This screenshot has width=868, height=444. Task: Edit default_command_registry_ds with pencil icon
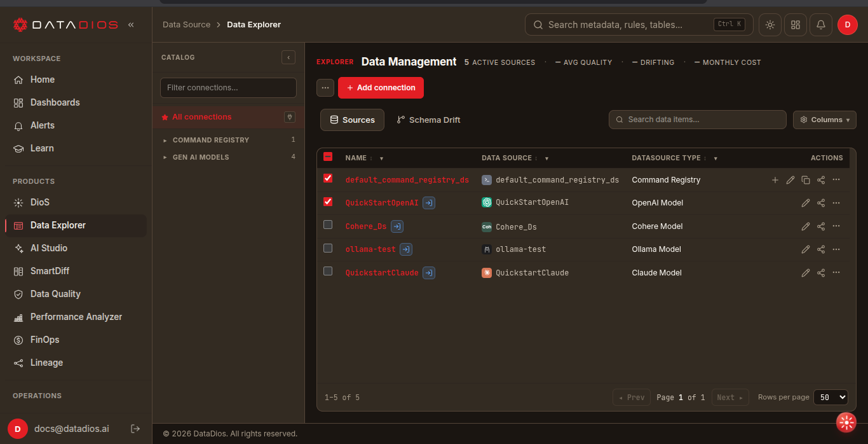(790, 180)
